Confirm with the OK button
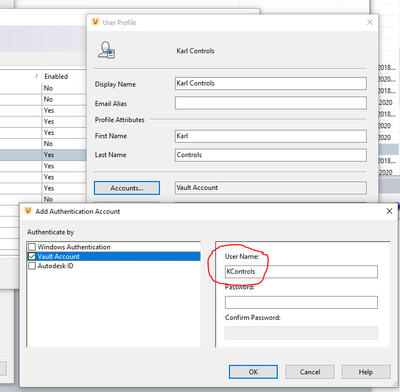The height and width of the screenshot is (392, 400). 253,372
